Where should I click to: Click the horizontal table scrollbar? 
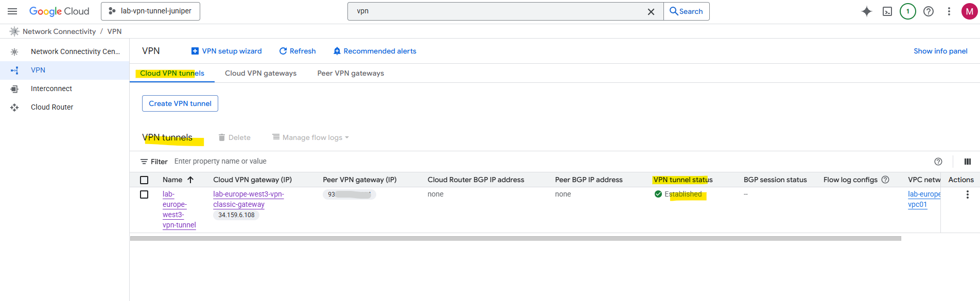coord(515,239)
